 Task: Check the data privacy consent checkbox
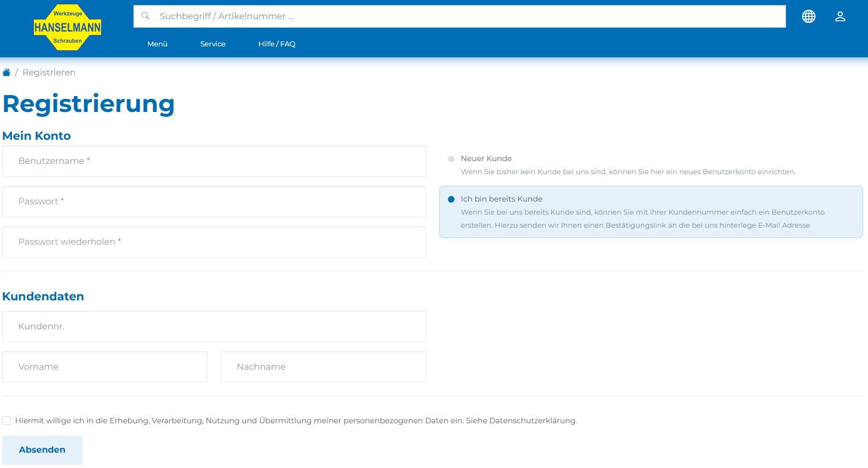(x=7, y=420)
